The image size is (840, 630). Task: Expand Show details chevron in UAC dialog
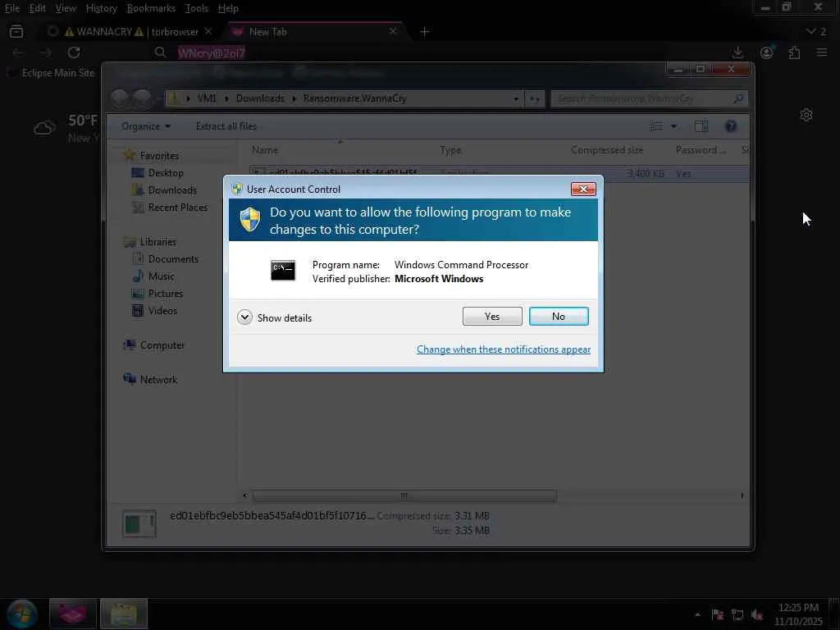(x=244, y=317)
